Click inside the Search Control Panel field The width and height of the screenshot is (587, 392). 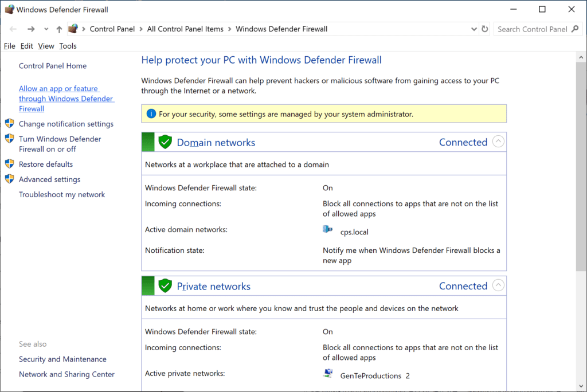click(x=533, y=29)
